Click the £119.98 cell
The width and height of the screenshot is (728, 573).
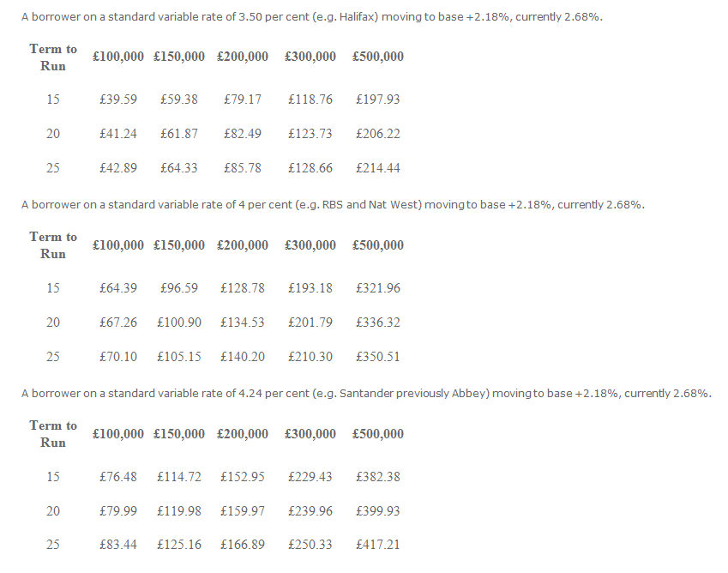tap(179, 511)
